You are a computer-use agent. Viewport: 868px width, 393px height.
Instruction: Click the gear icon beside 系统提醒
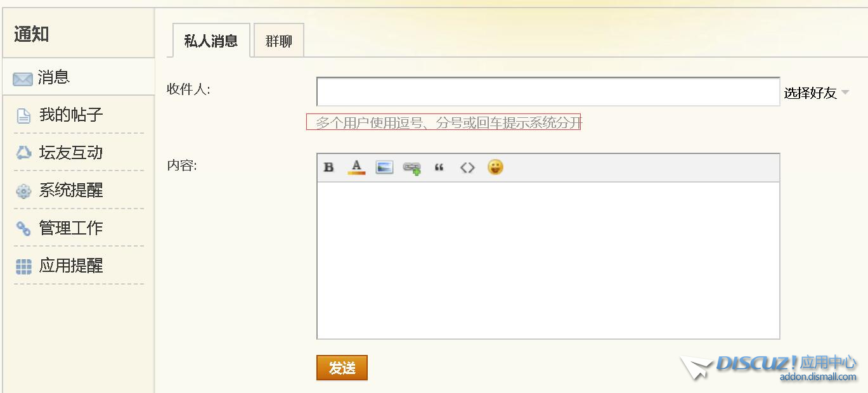[23, 191]
